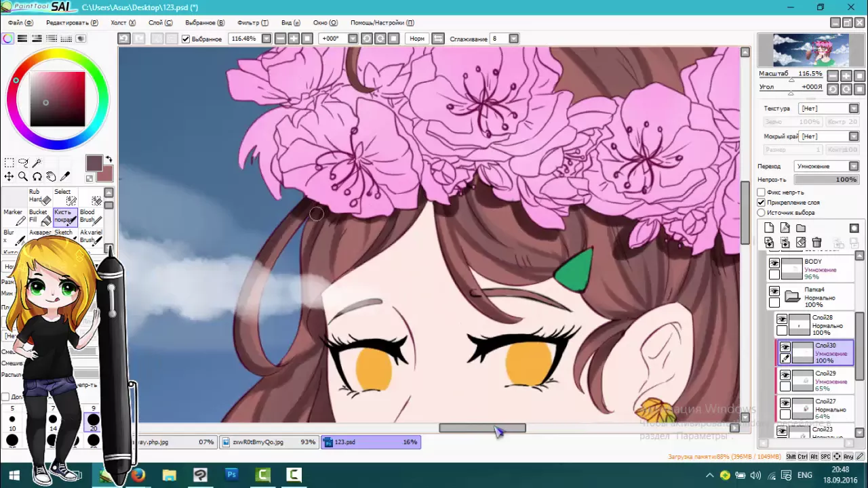
Task: Switch to the zxwR0tBmyQo.jpg document tab
Action: click(269, 442)
